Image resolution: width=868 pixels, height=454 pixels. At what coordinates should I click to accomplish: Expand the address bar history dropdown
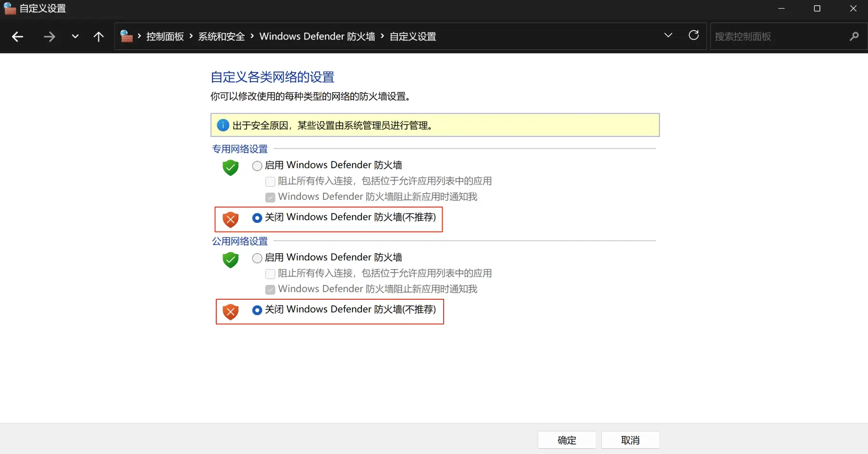tap(668, 36)
